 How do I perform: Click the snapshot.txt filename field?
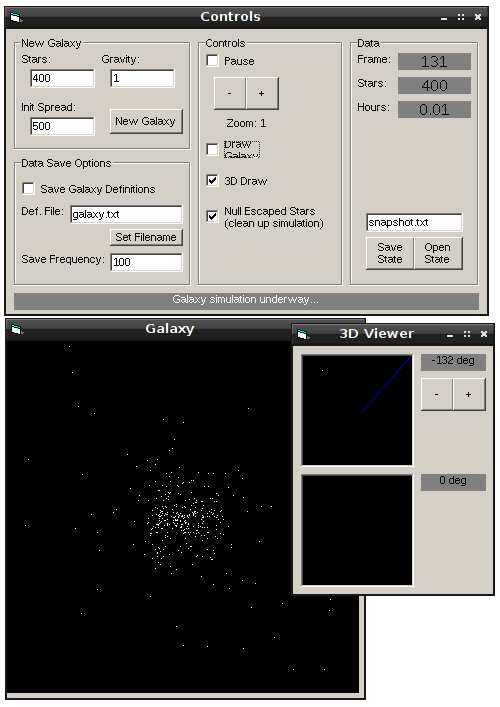414,222
